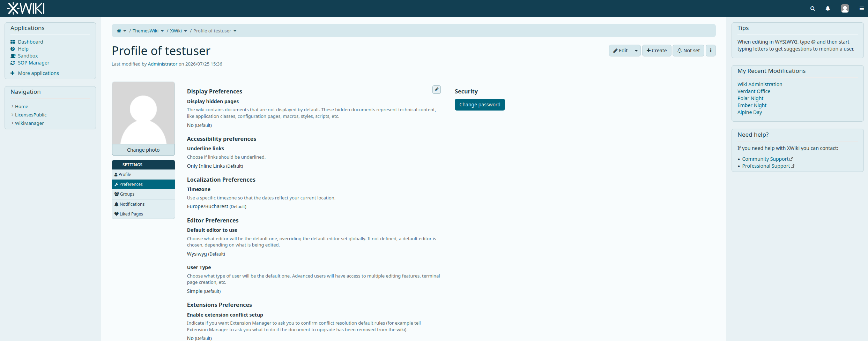The width and height of the screenshot is (868, 341).
Task: Click the Change password button
Action: pos(480,105)
